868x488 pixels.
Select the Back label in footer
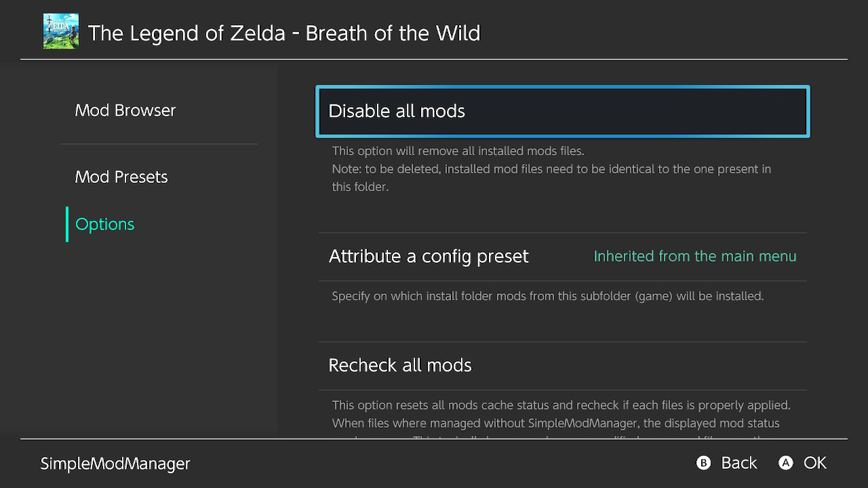pyautogui.click(x=739, y=463)
